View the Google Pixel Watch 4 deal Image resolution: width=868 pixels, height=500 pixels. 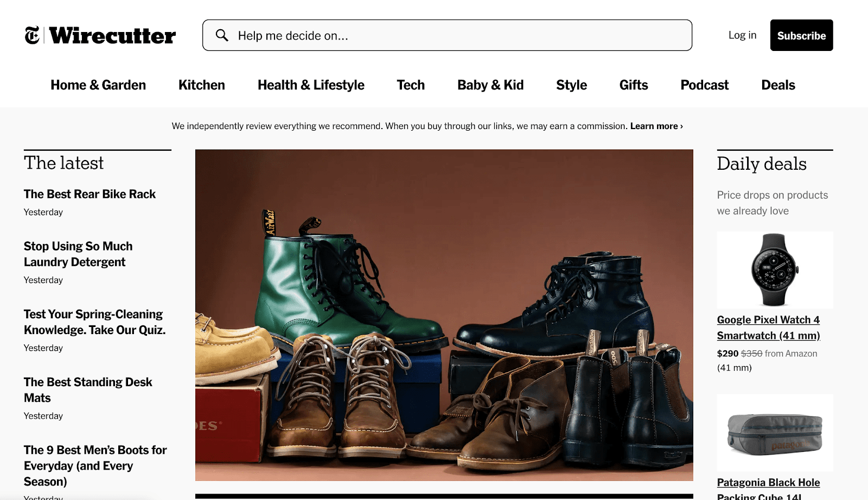pyautogui.click(x=769, y=328)
